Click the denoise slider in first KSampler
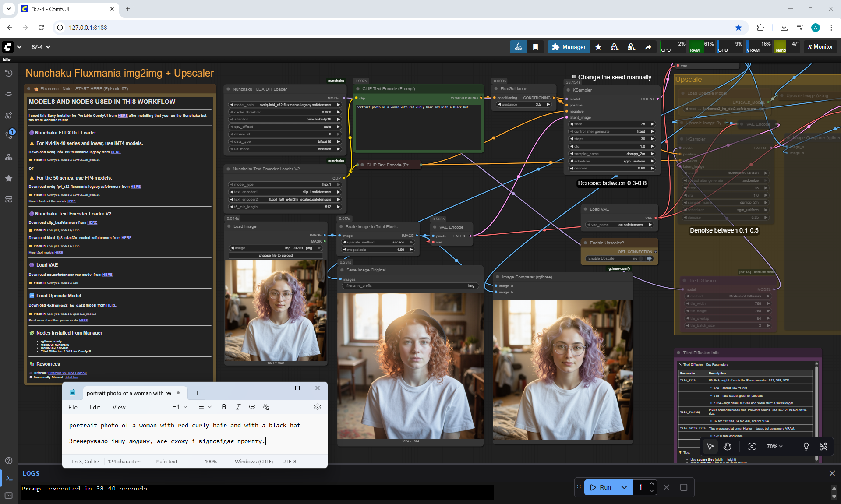The height and width of the screenshot is (504, 841). (x=611, y=168)
